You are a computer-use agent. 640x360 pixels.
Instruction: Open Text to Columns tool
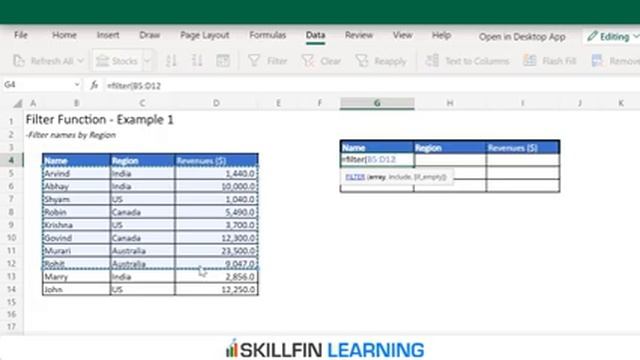467,61
